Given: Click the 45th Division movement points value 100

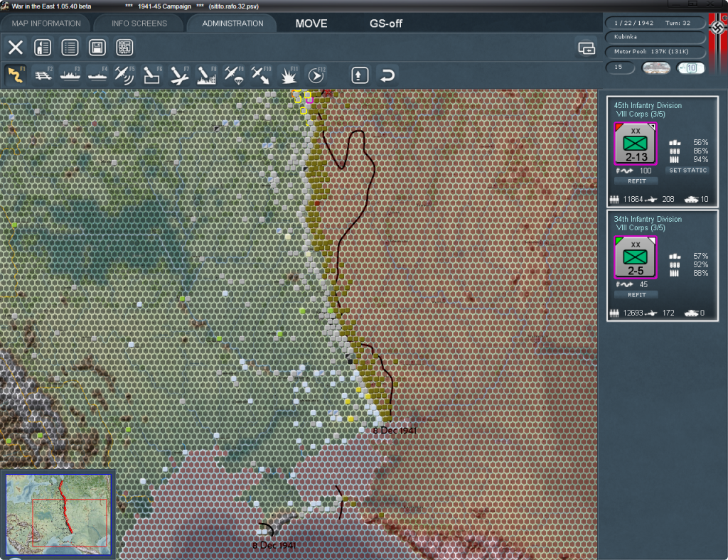Looking at the screenshot, I should (646, 171).
